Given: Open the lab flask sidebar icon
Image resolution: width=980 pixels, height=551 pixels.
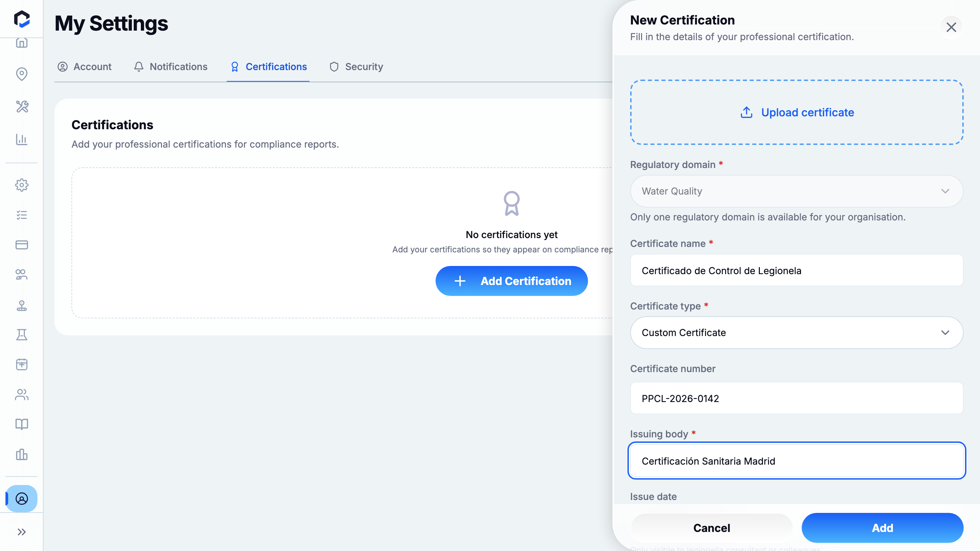Looking at the screenshot, I should (x=22, y=335).
